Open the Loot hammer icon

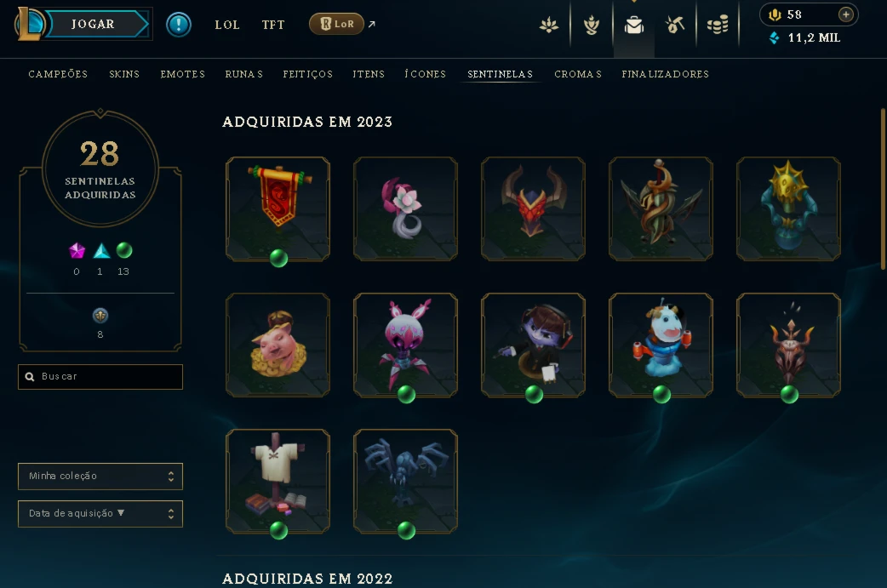[675, 25]
